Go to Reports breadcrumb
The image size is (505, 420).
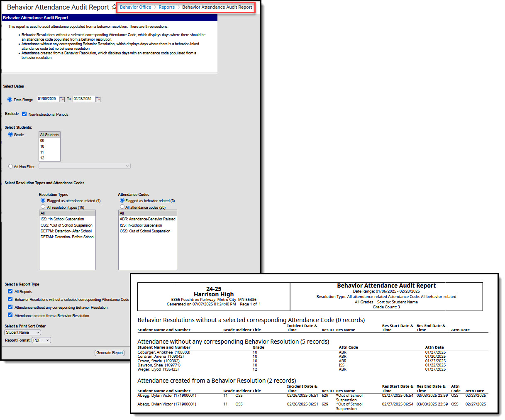pyautogui.click(x=166, y=7)
